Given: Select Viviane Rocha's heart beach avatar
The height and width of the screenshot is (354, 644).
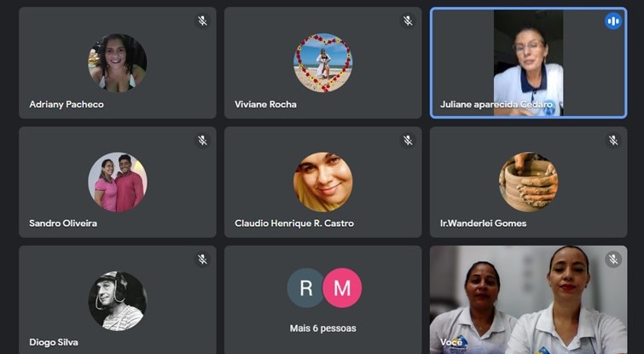Looking at the screenshot, I should [x=322, y=63].
